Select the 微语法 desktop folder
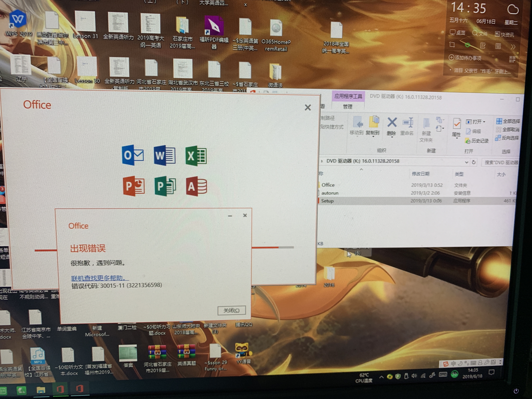 tap(275, 75)
